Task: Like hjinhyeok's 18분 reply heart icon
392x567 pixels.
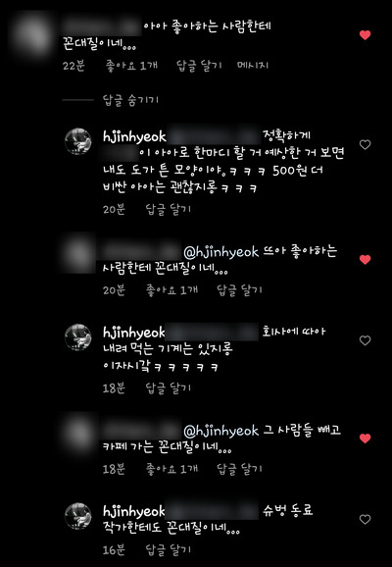Action: coord(365,340)
